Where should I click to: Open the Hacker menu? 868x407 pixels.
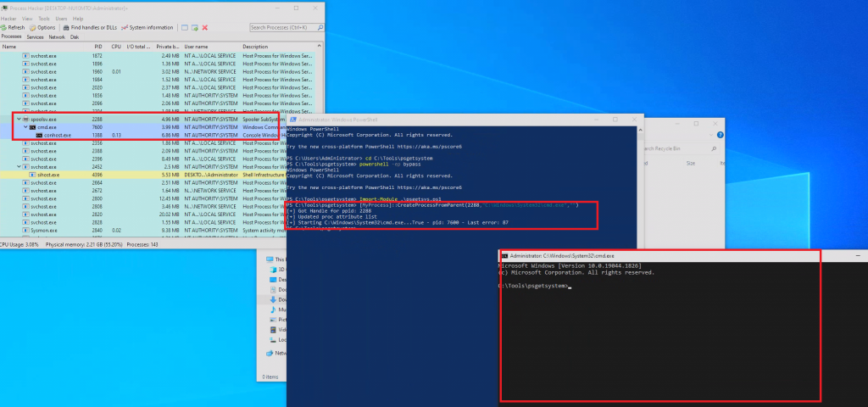[x=8, y=18]
